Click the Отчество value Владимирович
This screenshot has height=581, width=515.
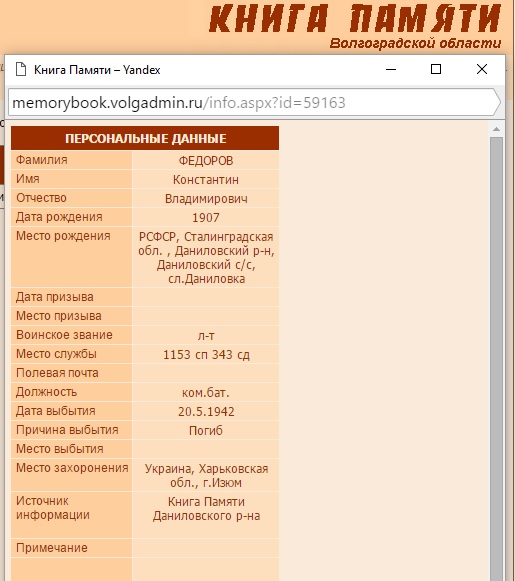click(x=206, y=199)
